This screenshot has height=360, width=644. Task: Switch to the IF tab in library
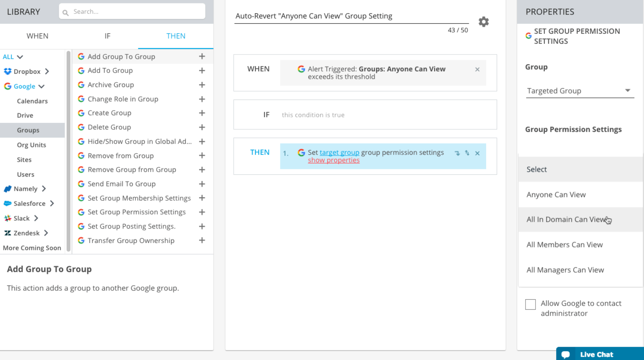coord(107,36)
